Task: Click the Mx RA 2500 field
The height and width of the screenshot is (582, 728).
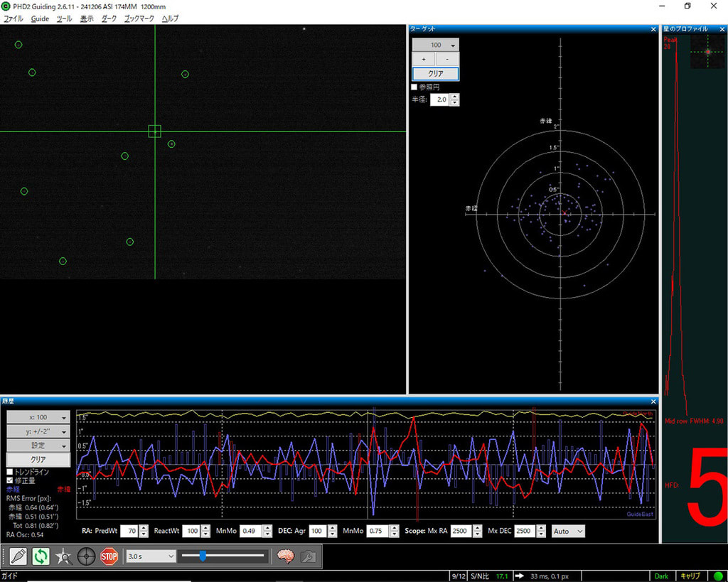Action: 461,531
